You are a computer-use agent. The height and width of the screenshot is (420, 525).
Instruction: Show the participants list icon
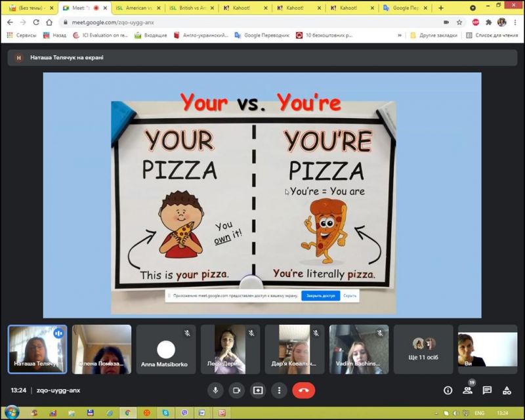point(467,390)
